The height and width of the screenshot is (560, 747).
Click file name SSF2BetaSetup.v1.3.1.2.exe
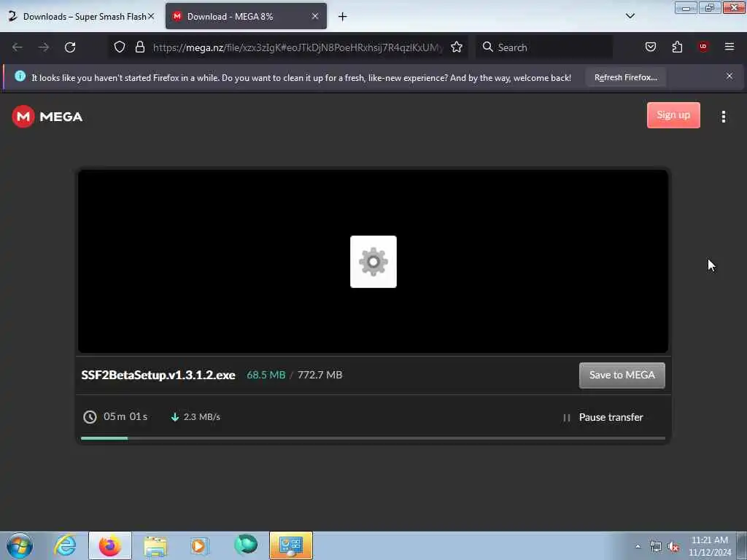[x=158, y=376]
